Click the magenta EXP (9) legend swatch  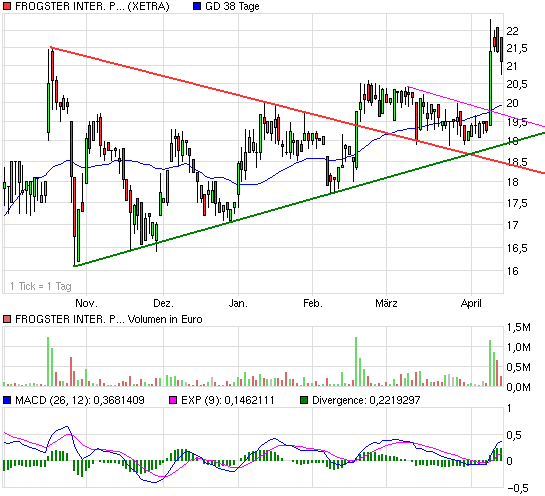click(173, 400)
